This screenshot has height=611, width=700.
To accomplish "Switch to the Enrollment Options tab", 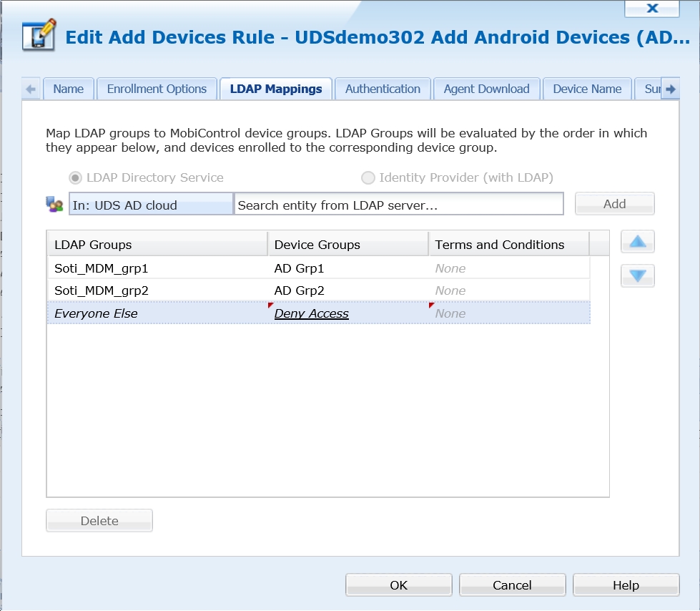I will 157,89.
